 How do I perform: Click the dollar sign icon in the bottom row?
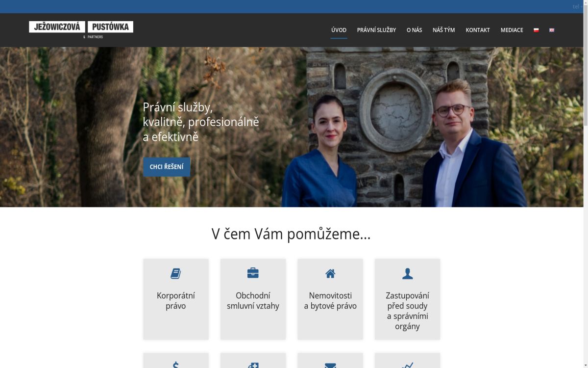tap(175, 365)
